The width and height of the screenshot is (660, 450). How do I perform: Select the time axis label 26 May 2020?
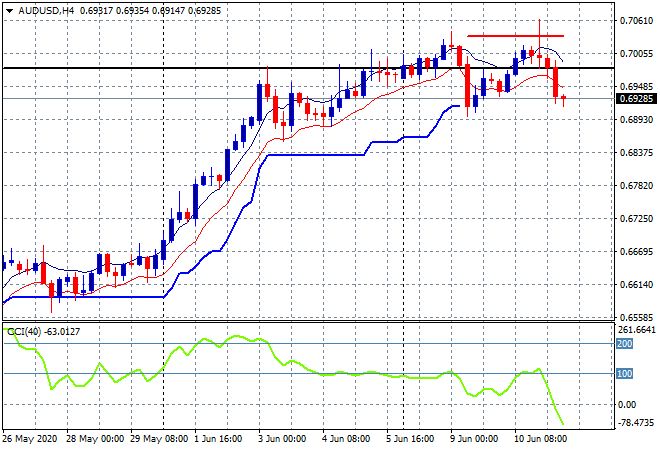[29, 439]
